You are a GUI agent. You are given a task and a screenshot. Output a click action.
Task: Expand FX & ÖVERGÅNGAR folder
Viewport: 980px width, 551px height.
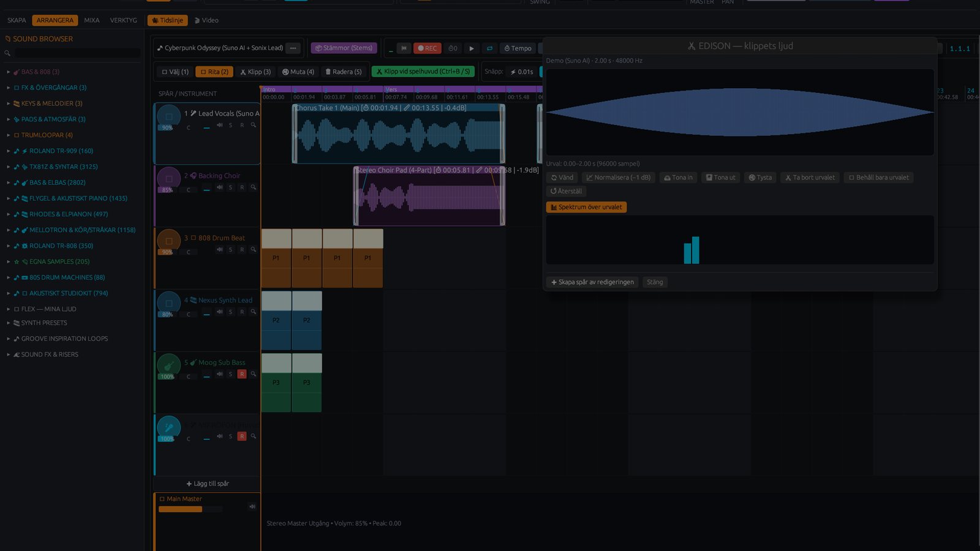[49, 88]
